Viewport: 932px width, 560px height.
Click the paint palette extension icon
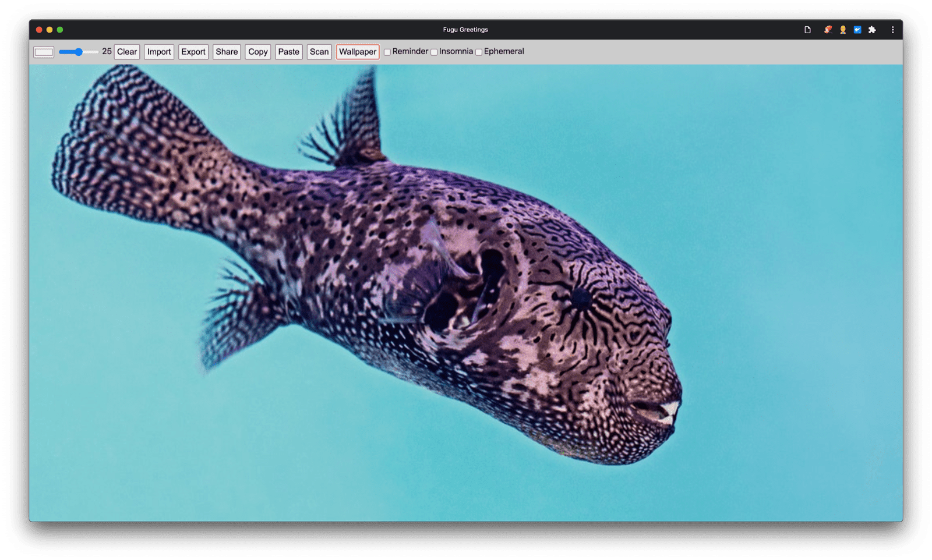828,30
